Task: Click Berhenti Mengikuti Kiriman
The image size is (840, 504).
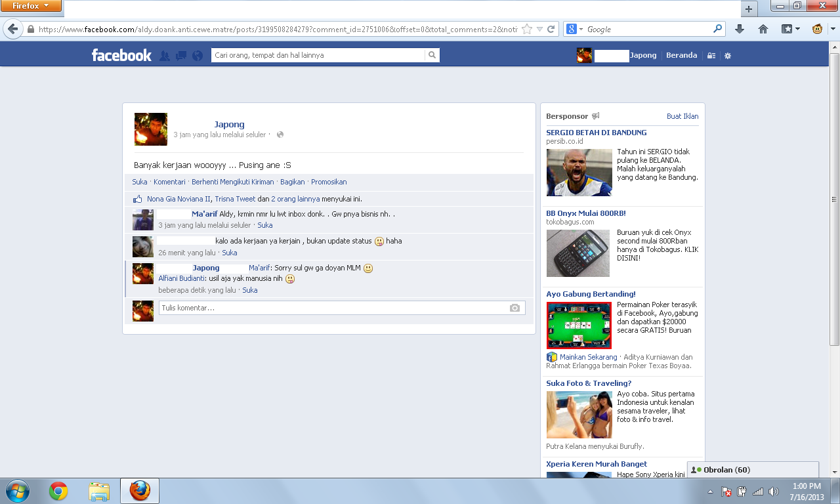Action: (233, 182)
